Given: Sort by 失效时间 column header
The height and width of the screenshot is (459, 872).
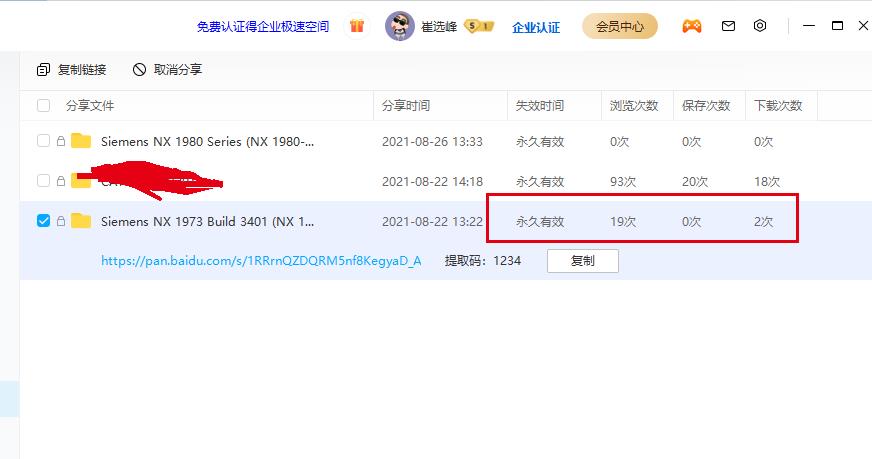Looking at the screenshot, I should pyautogui.click(x=539, y=106).
